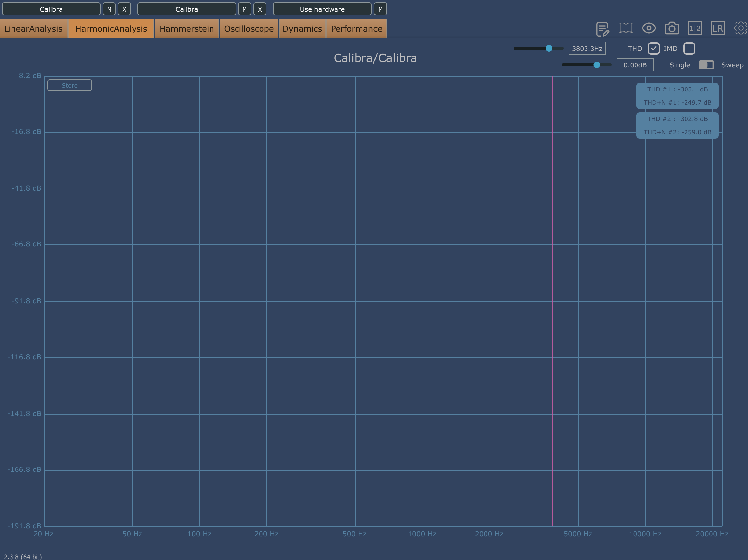Click X button beside second Calibra slot
Viewport: 748px width, 560px height.
pyautogui.click(x=260, y=9)
